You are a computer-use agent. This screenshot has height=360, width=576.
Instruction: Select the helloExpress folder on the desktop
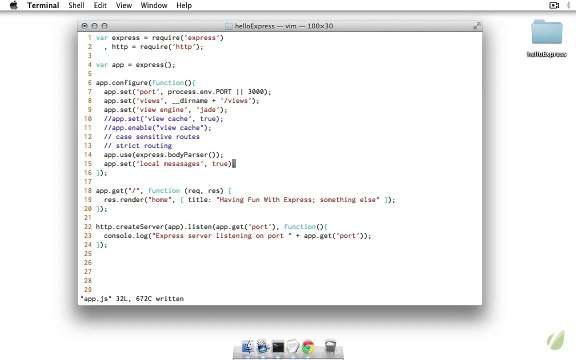[x=547, y=39]
